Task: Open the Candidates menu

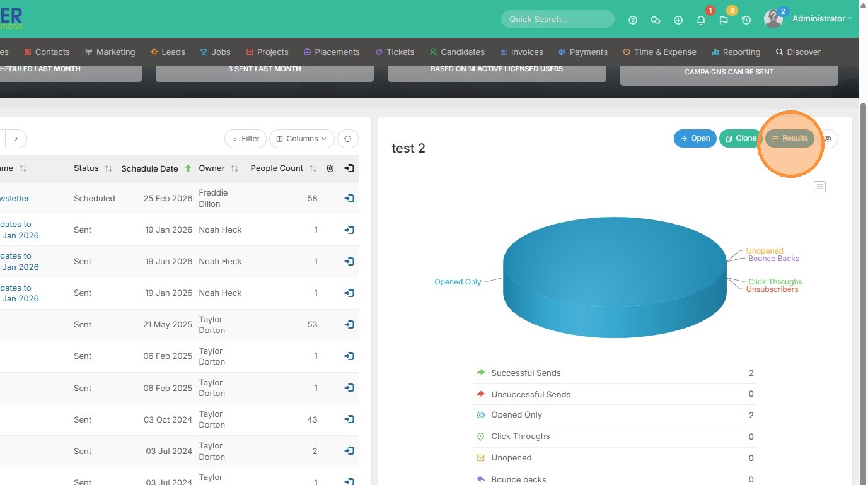Action: [457, 52]
